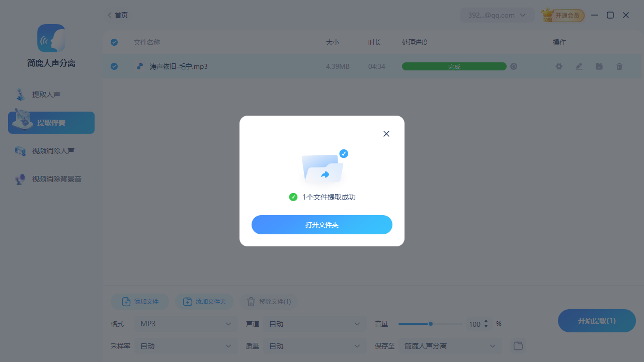Uncheck the 涛声依旧-毛宁.mp3 file checkbox

(x=114, y=66)
